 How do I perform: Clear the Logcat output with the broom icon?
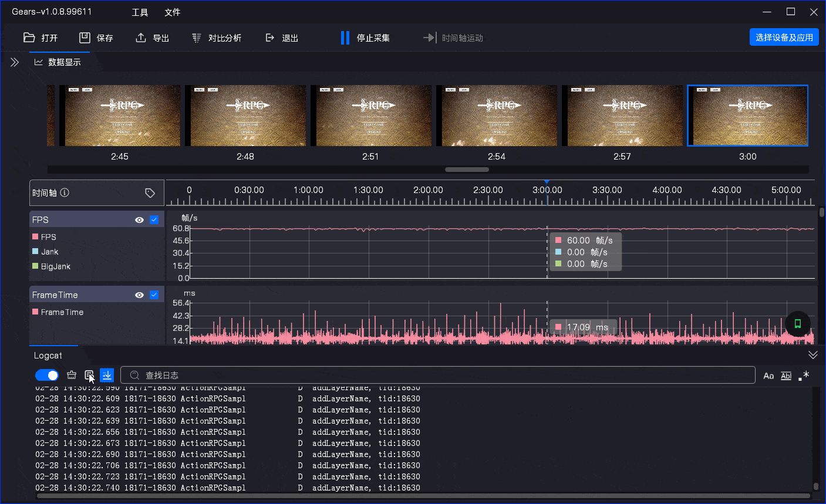pos(72,376)
